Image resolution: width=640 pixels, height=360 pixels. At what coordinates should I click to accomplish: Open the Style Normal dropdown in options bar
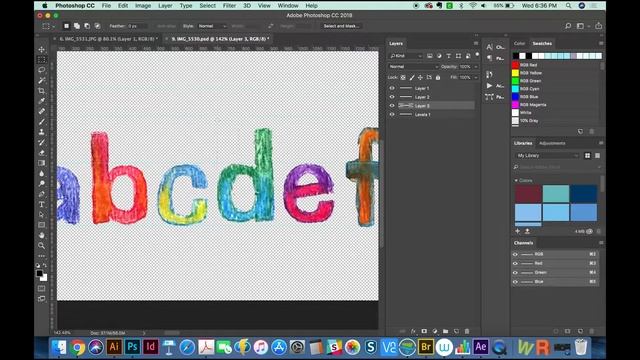coord(212,26)
